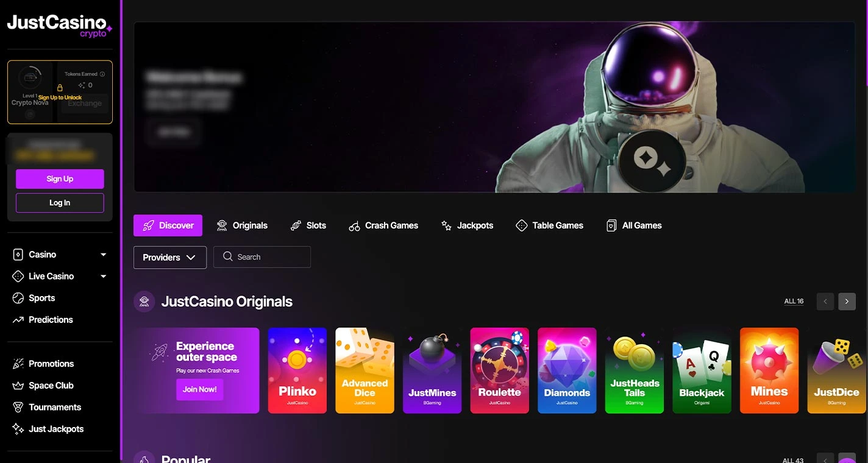Click the Promotions party icon

click(x=18, y=364)
